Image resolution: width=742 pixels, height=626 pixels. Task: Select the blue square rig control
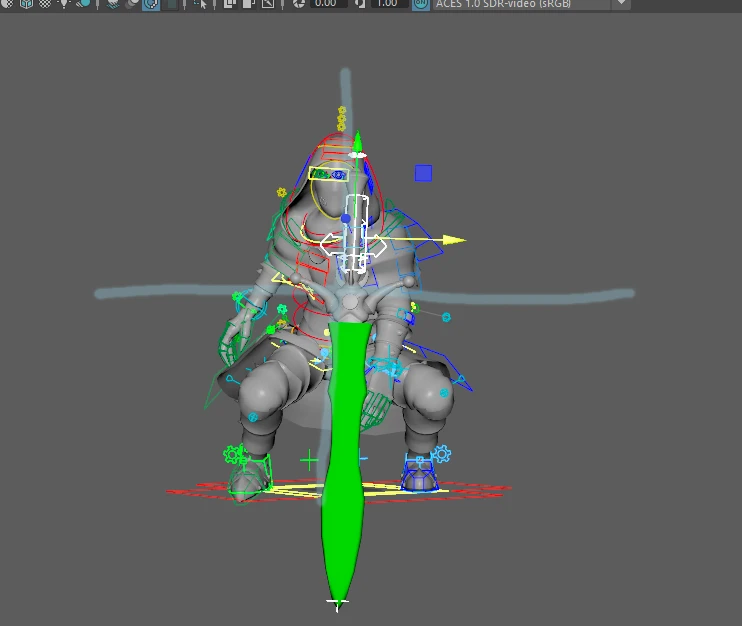click(x=423, y=173)
